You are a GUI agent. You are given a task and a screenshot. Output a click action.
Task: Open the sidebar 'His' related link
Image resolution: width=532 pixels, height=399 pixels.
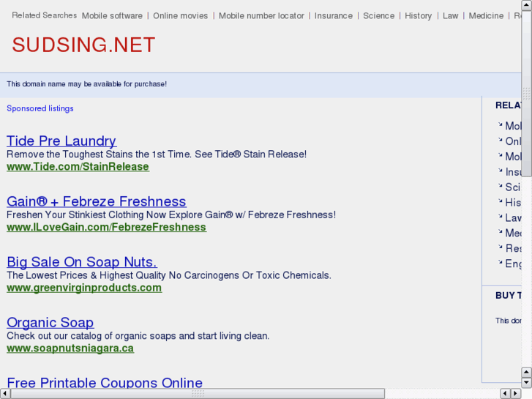click(513, 202)
